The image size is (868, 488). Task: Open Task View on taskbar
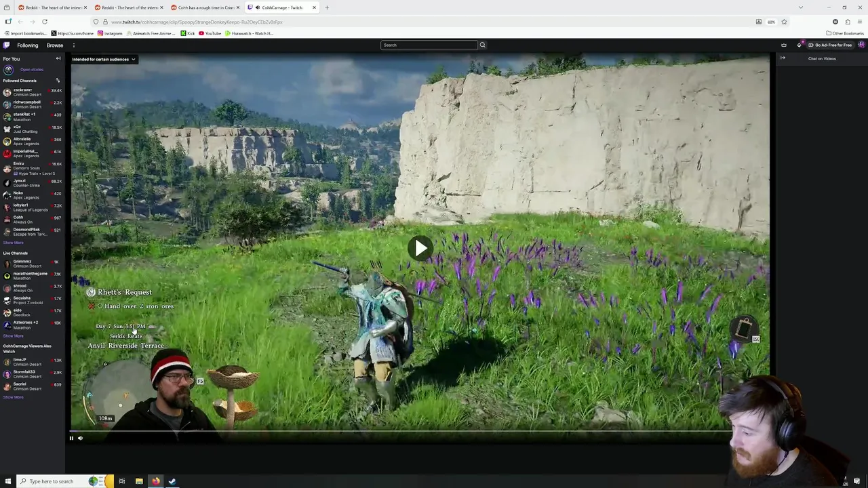(122, 481)
